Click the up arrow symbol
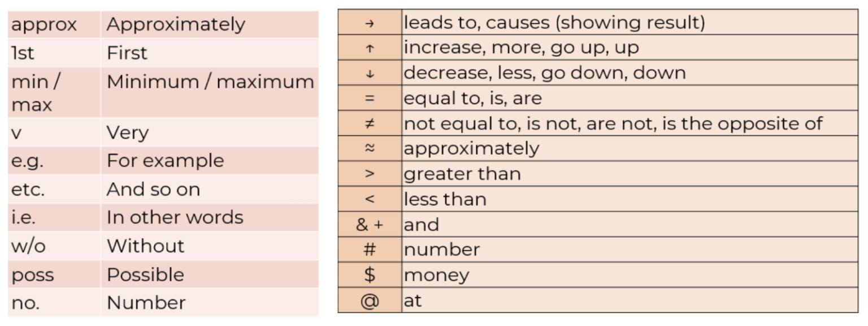 (x=370, y=49)
